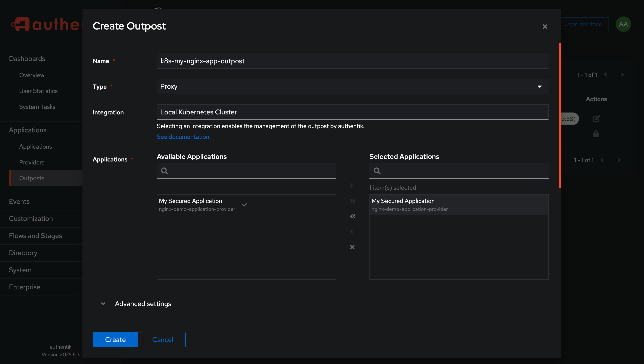Open Dashboards in the sidebar
The image size is (644, 364).
[27, 59]
